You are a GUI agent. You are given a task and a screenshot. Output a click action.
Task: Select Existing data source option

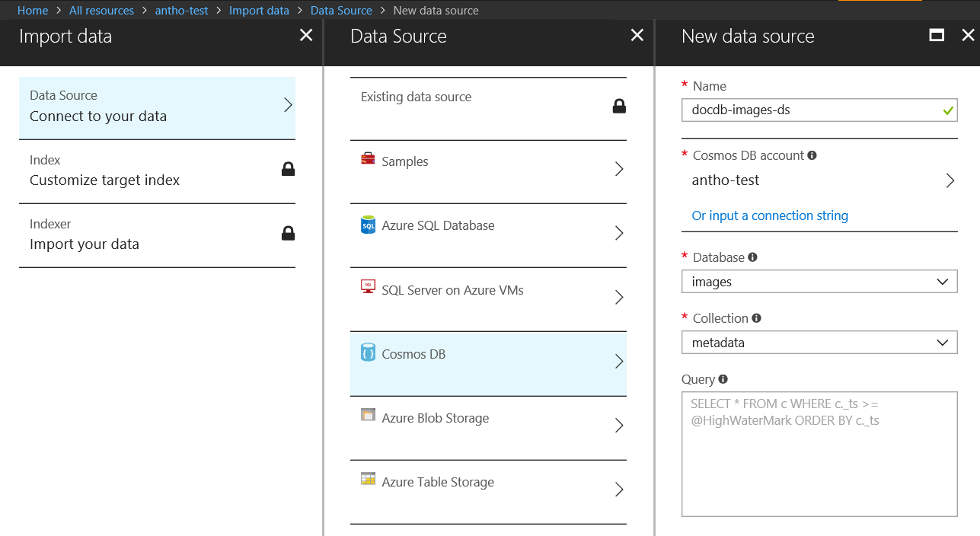point(488,108)
